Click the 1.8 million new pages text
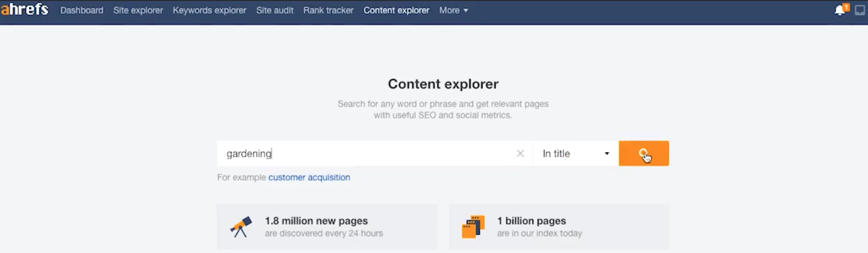This screenshot has width=868, height=253. coord(316,221)
